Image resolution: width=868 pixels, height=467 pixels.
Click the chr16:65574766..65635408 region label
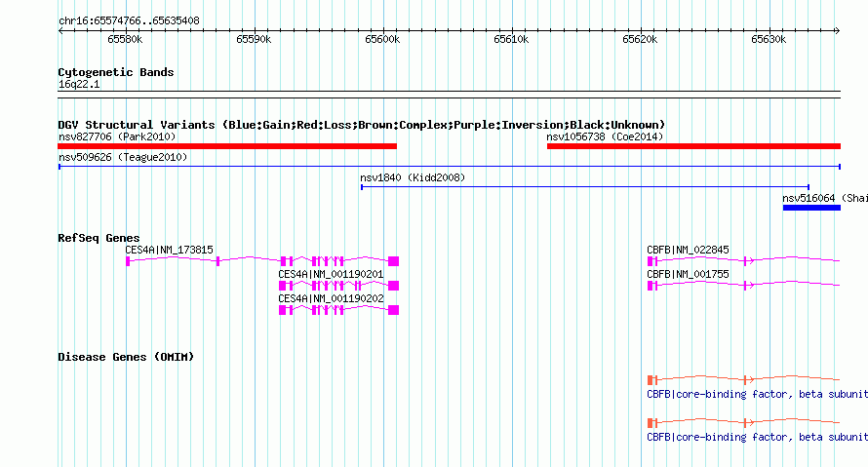pos(129,21)
